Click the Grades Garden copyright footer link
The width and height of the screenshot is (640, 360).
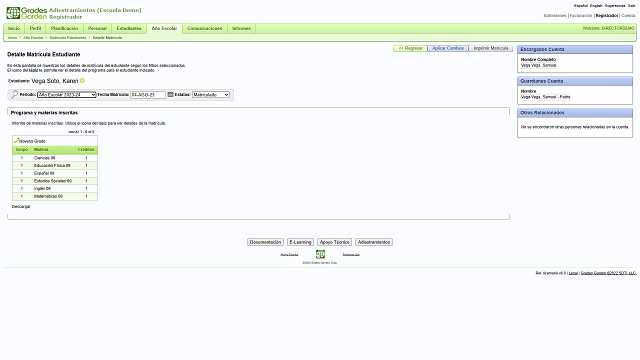point(609,273)
